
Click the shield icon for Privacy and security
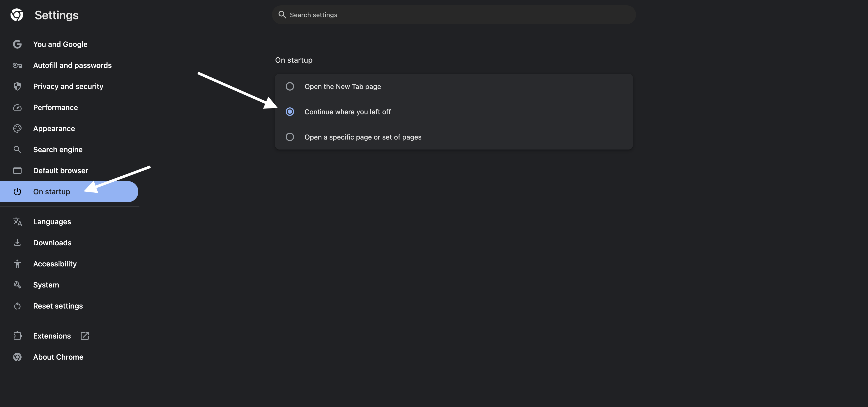click(17, 86)
